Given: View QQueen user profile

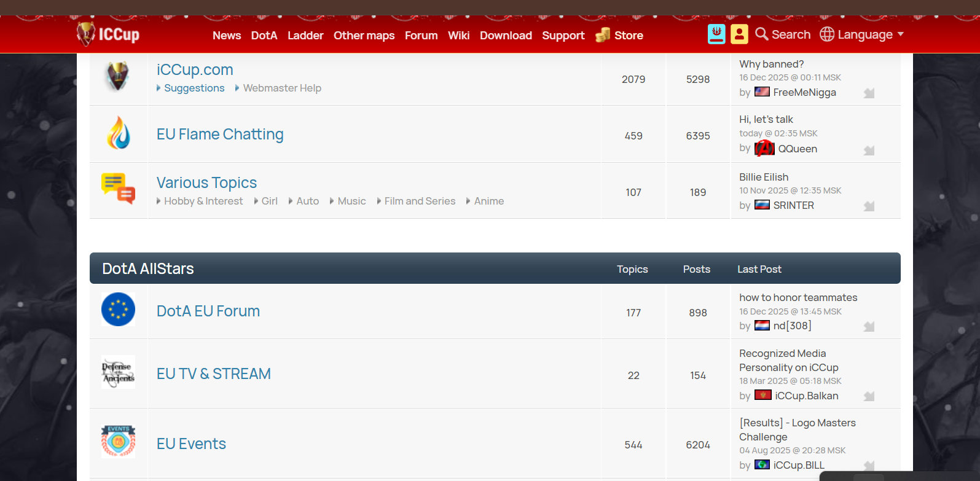Looking at the screenshot, I should [x=798, y=149].
